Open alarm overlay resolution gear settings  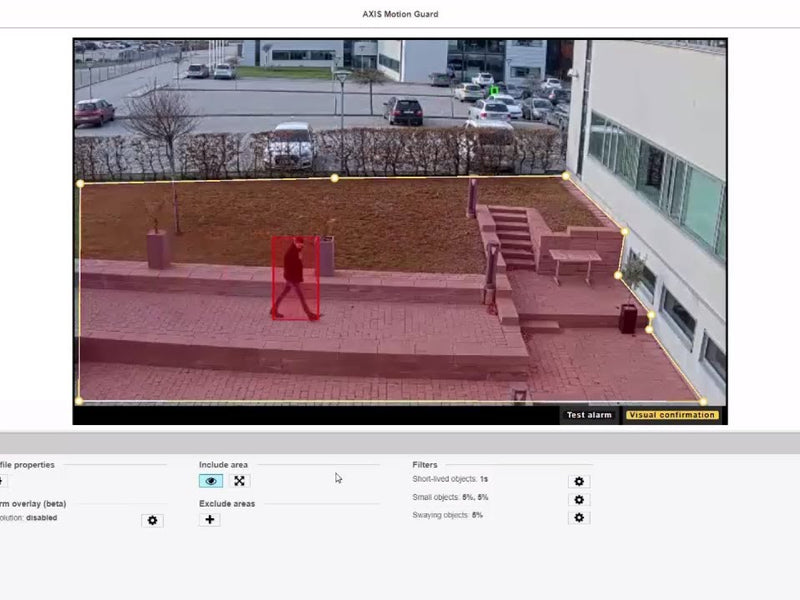coord(152,520)
